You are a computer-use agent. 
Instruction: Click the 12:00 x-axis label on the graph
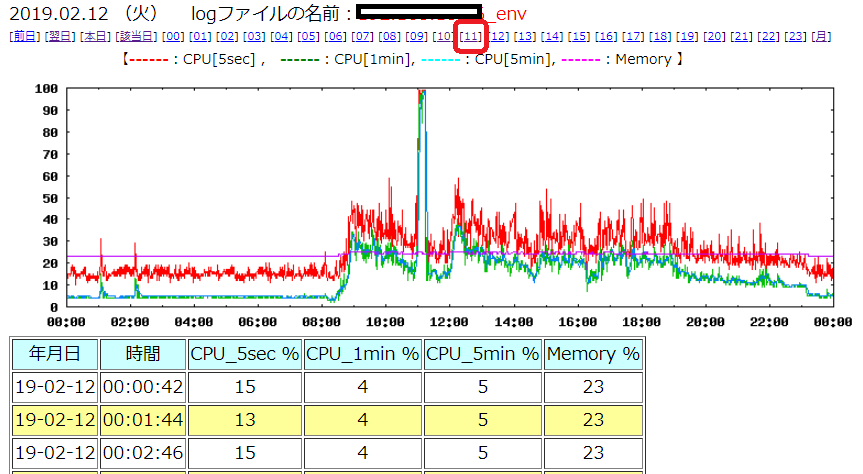[449, 322]
